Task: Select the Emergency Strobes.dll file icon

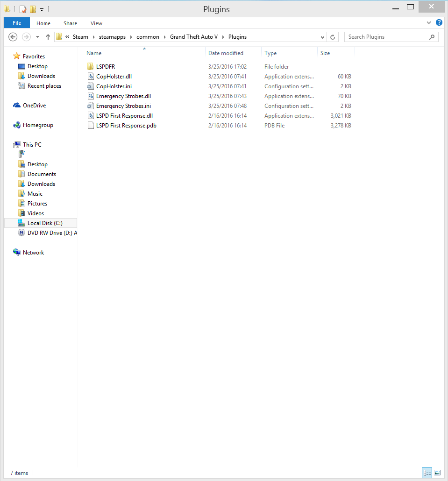Action: tap(91, 96)
